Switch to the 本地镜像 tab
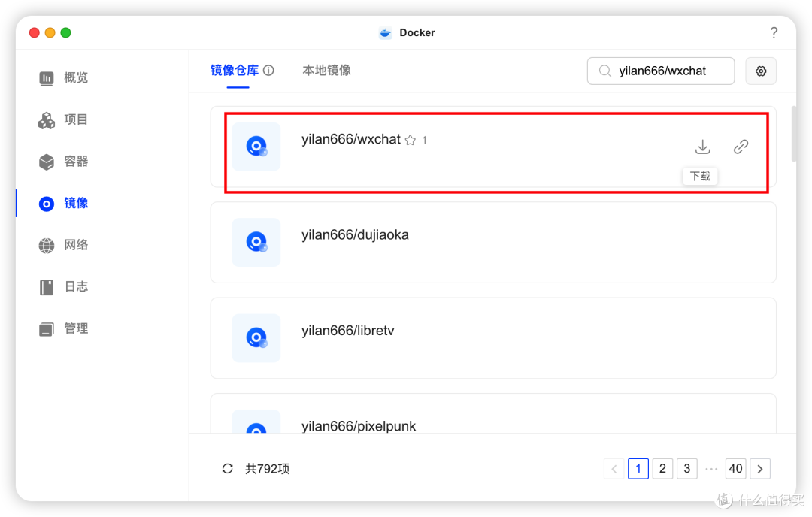This screenshot has height=517, width=812. [x=326, y=69]
